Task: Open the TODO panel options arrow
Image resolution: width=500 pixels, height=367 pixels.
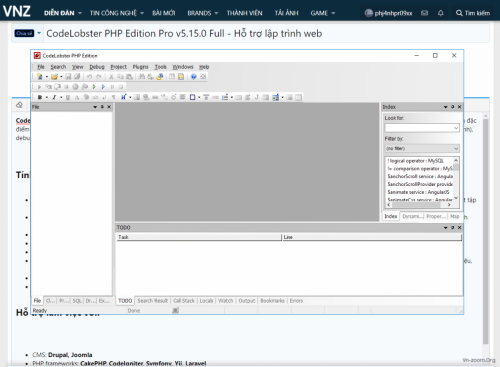Action: [445, 228]
